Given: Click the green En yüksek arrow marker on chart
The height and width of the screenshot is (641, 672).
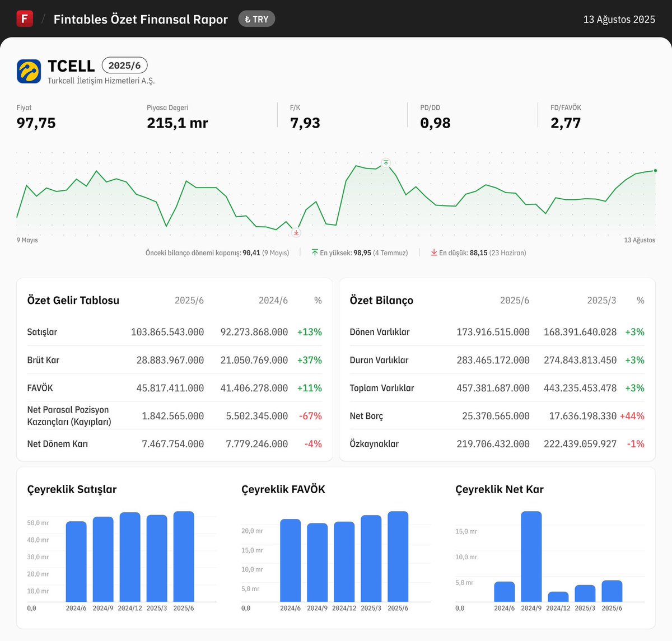Looking at the screenshot, I should pos(386,163).
